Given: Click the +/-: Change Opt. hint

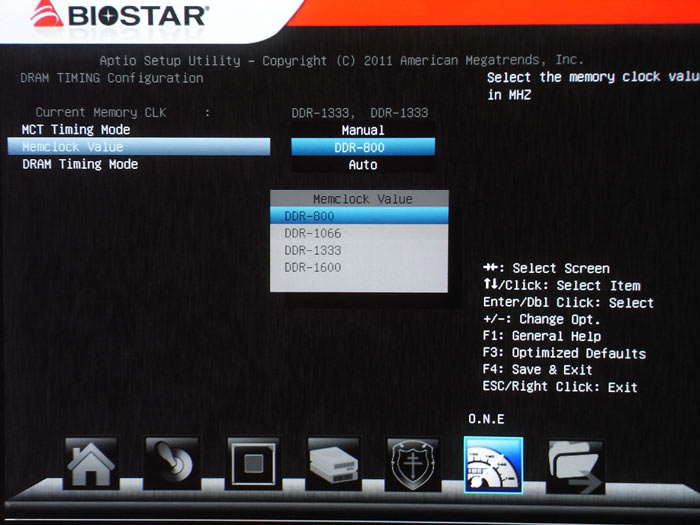Looking at the screenshot, I should point(542,319).
